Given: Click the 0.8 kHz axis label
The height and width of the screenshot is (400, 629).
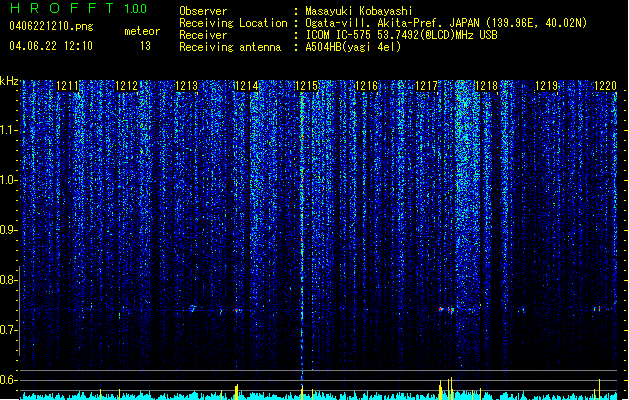Looking at the screenshot, I should click(9, 280).
